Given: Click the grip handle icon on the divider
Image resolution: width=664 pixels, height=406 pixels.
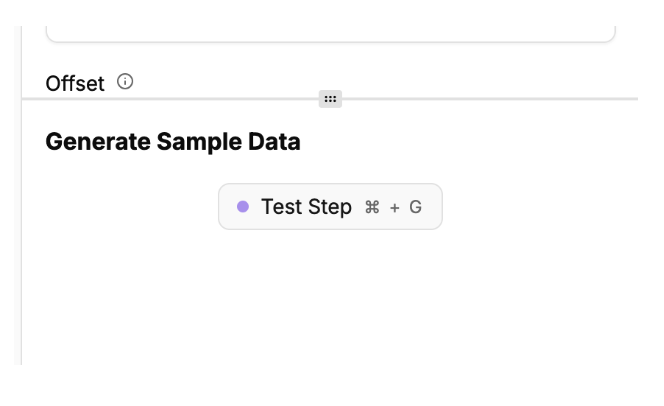Looking at the screenshot, I should 330,98.
